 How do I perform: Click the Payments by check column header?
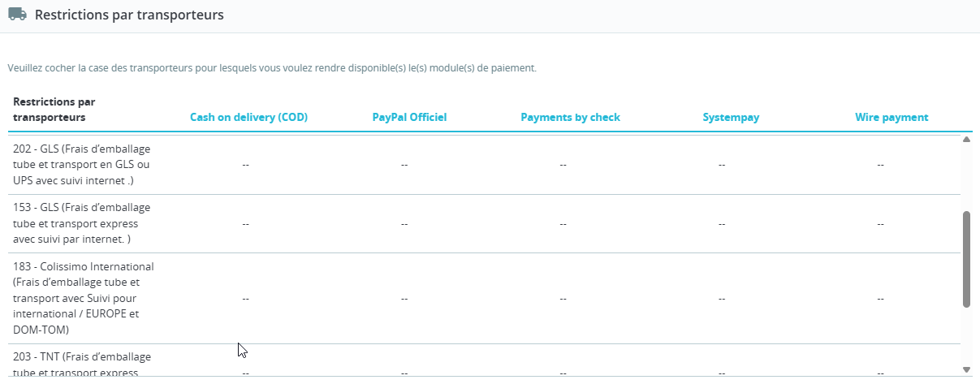click(570, 117)
